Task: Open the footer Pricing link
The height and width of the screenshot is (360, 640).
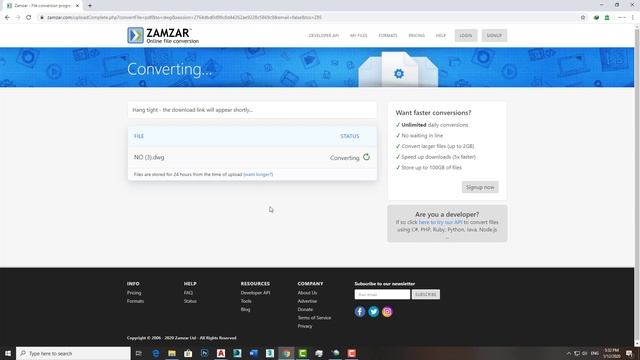Action: (x=134, y=293)
